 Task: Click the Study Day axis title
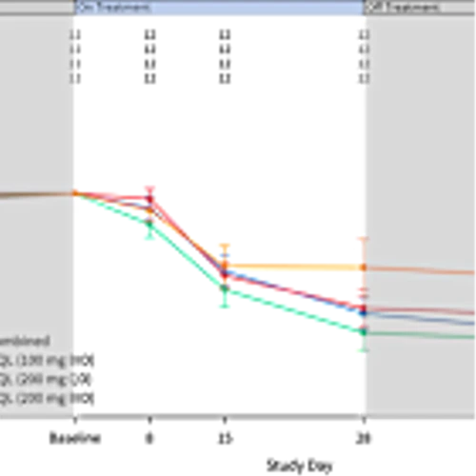point(300,466)
